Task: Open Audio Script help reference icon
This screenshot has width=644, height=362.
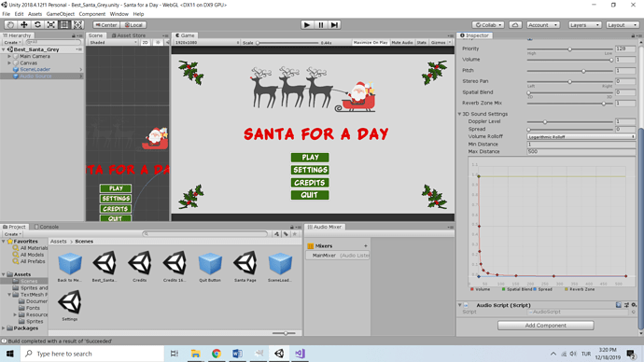Action: 619,305
